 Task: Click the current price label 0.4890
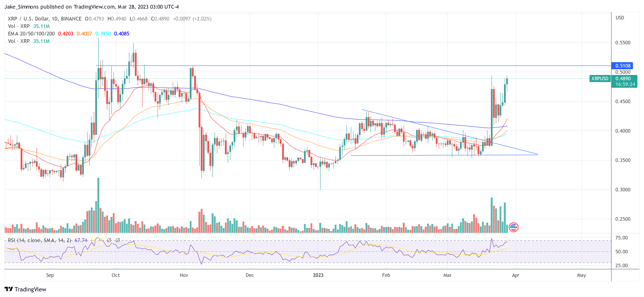(x=623, y=79)
